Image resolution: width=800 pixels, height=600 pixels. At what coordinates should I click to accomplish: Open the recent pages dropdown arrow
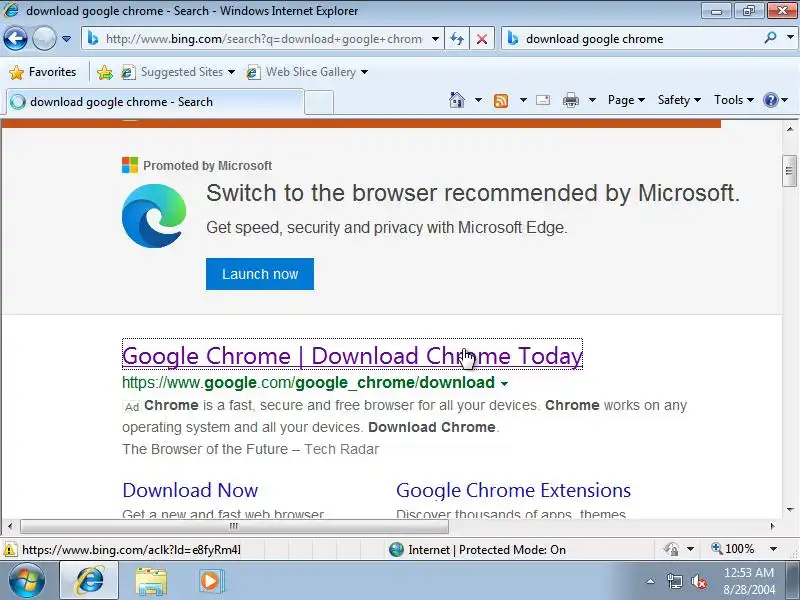(x=66, y=39)
